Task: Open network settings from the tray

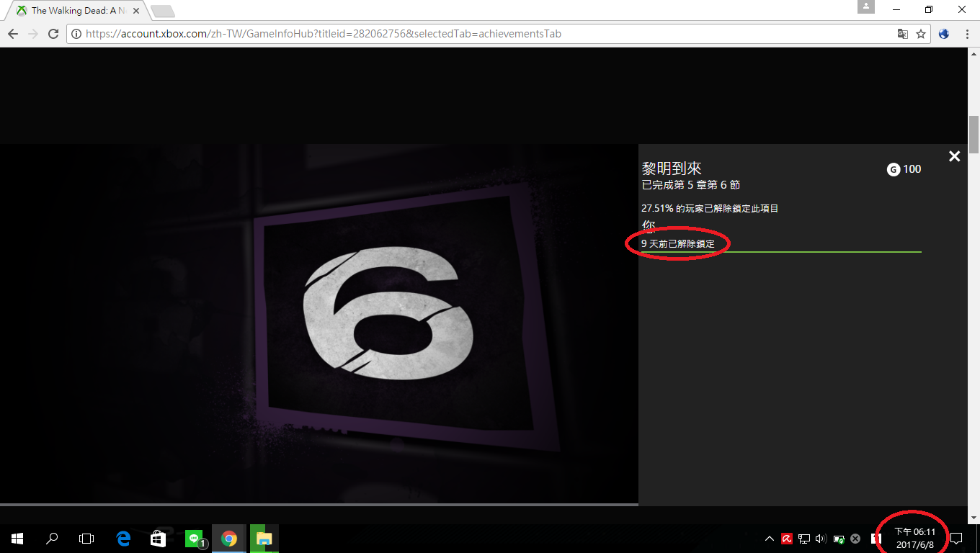Action: click(x=804, y=538)
